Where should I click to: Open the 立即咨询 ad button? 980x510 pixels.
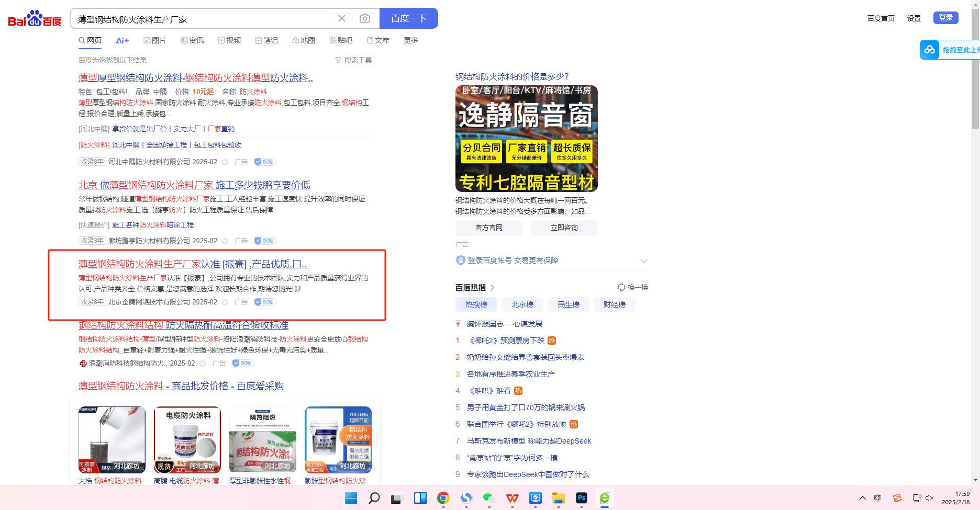click(x=564, y=228)
